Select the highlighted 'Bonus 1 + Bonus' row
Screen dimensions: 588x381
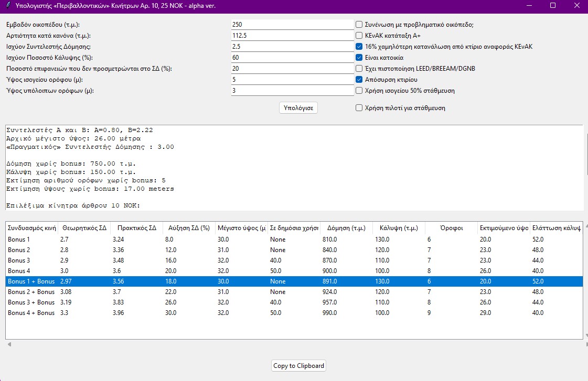(294, 281)
